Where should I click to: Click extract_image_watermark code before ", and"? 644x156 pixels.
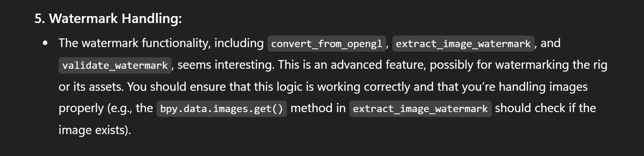point(463,43)
